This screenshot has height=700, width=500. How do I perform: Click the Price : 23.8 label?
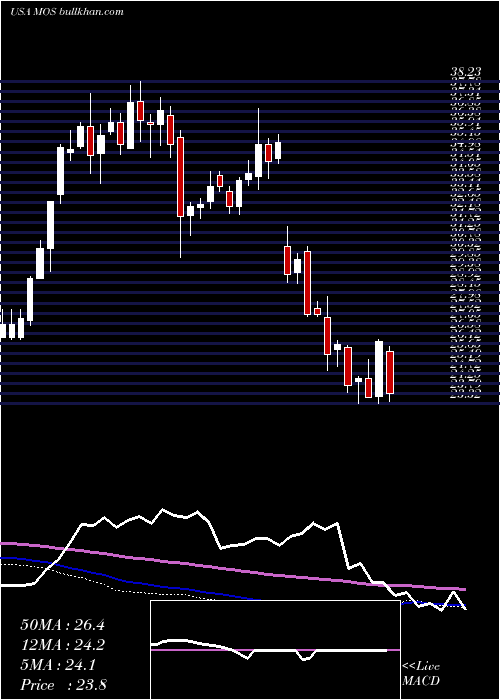tap(63, 685)
